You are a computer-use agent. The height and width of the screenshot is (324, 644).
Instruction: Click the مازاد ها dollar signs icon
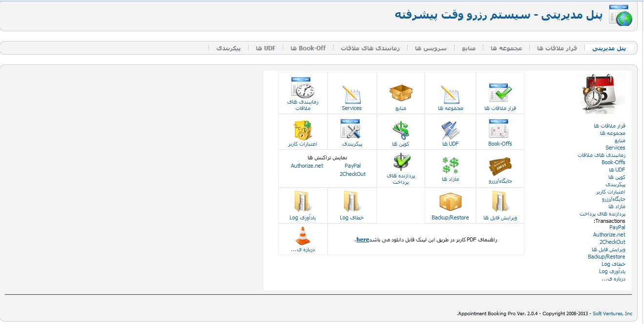[450, 165]
